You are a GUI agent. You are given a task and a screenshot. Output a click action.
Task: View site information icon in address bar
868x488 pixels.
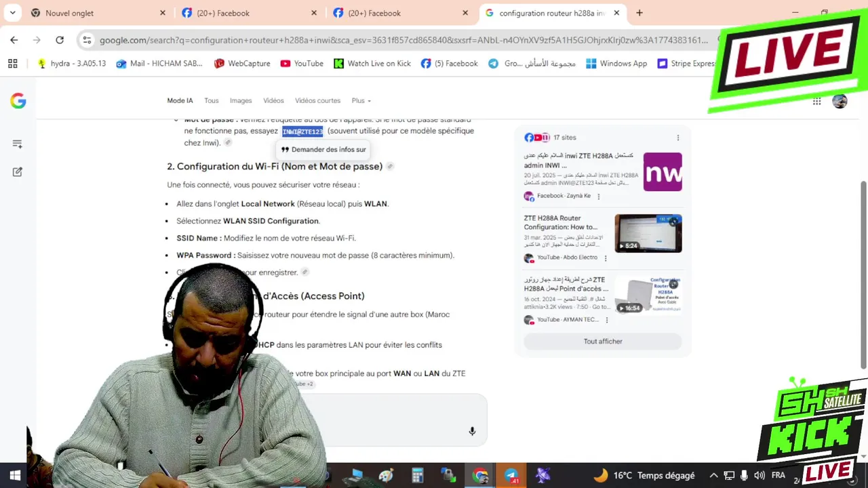point(87,40)
